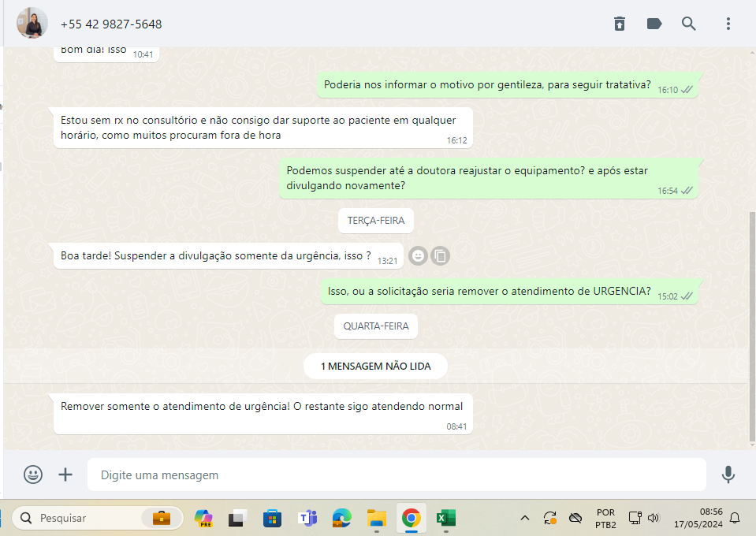Open the emoji picker beside message box
This screenshot has width=756, height=536.
33,475
